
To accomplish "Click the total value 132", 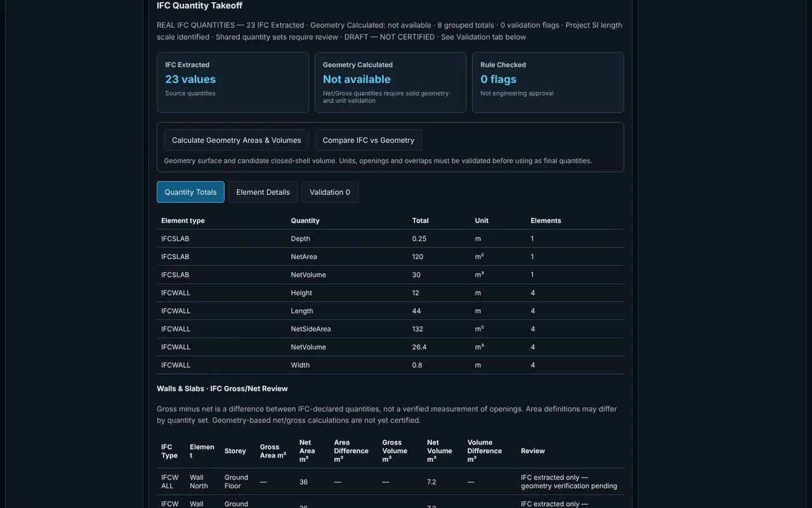I will click(x=417, y=329).
